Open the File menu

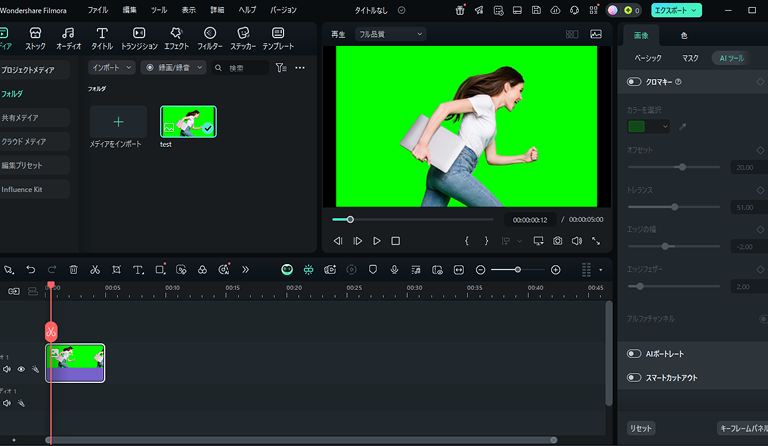pos(98,10)
